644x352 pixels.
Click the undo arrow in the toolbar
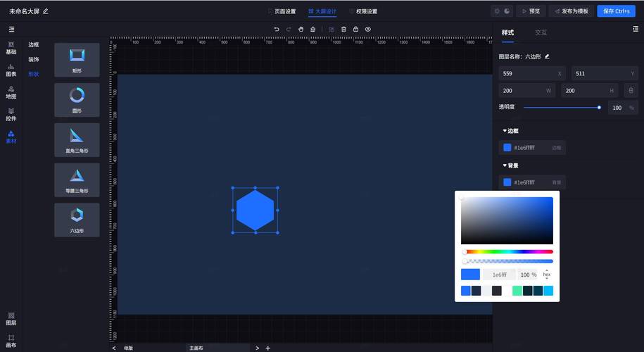pyautogui.click(x=277, y=29)
